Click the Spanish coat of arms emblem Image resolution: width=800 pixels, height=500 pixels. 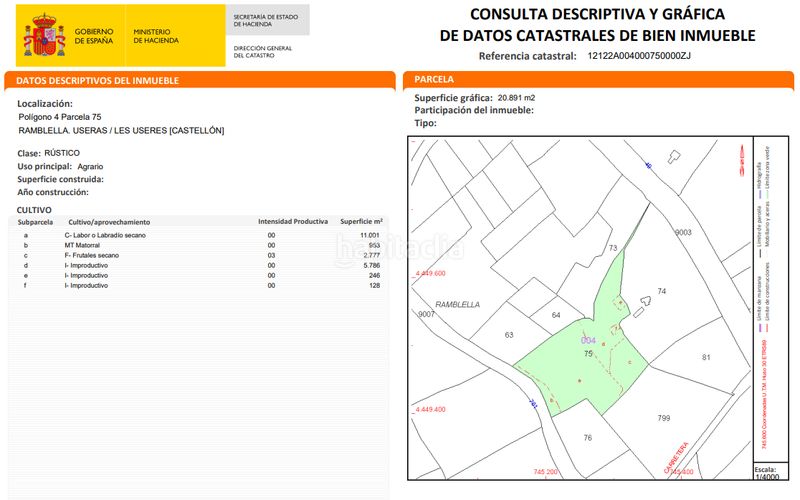(x=44, y=35)
